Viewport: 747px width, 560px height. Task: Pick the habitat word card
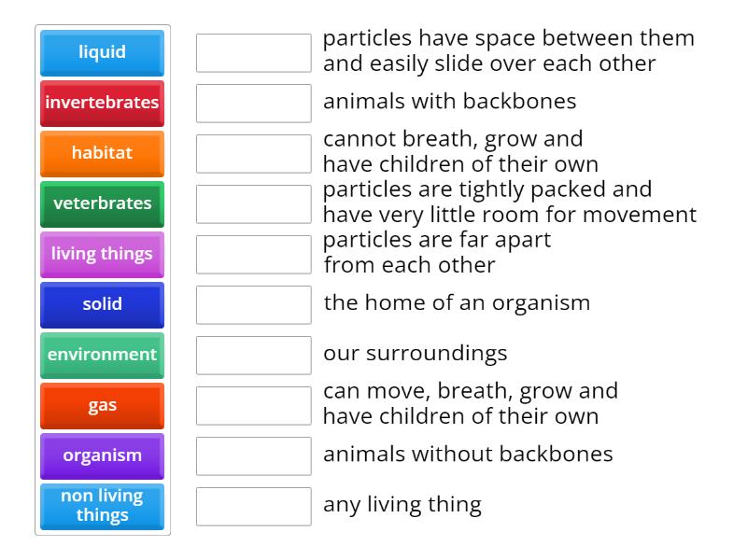pos(102,153)
